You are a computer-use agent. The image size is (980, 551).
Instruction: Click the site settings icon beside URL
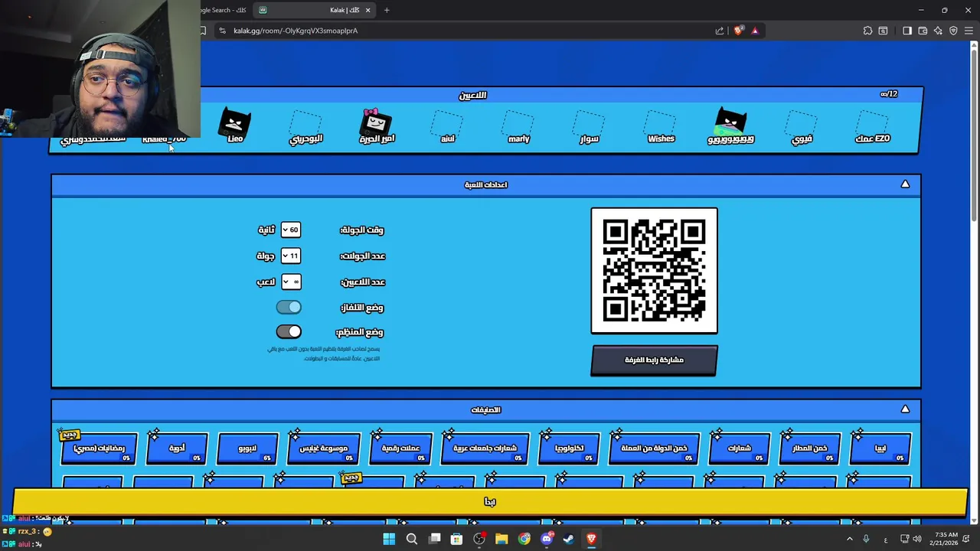tap(222, 31)
